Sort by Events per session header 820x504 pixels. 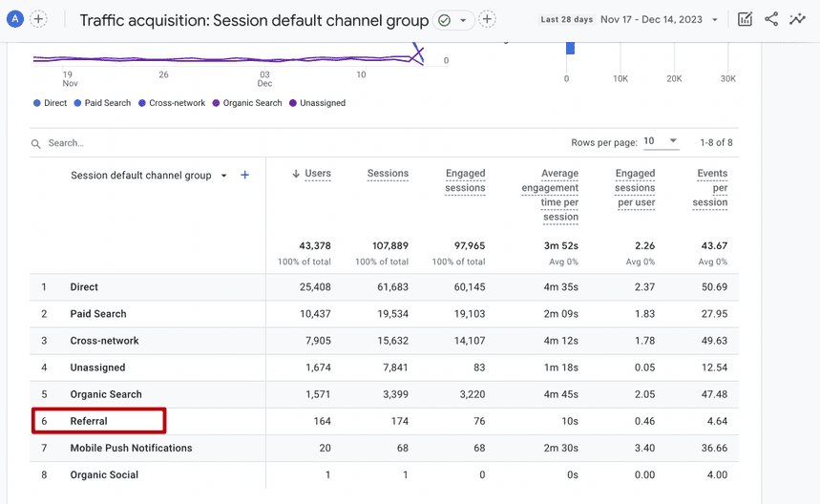(x=710, y=188)
